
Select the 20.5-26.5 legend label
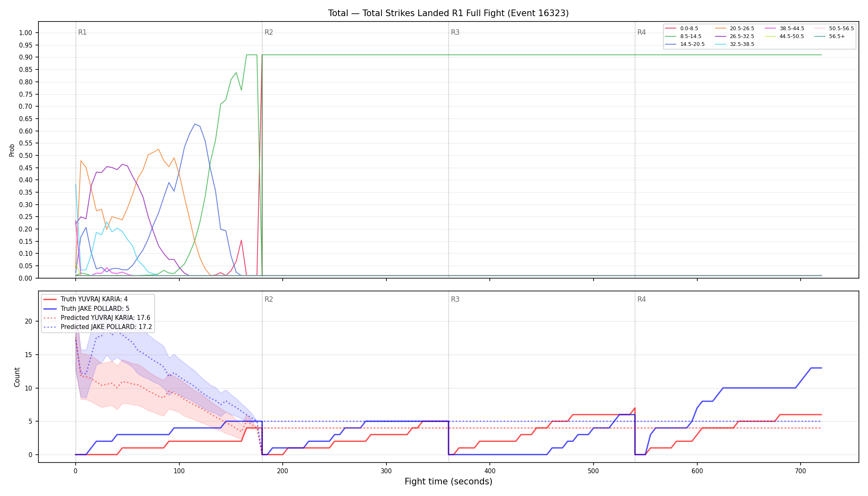(742, 29)
